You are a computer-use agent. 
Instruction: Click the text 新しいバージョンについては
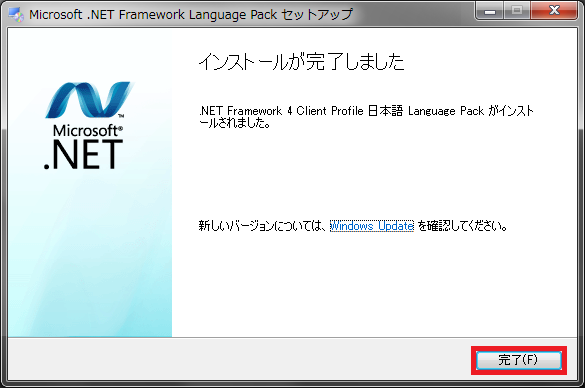(x=259, y=226)
